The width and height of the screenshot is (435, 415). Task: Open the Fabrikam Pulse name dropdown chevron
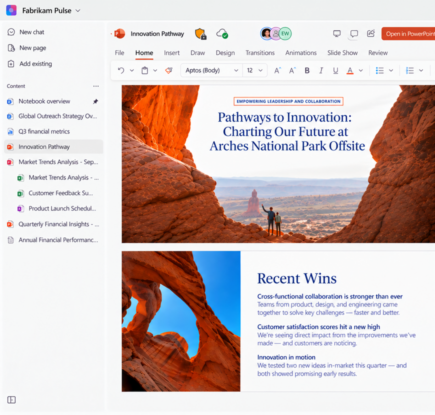click(78, 11)
